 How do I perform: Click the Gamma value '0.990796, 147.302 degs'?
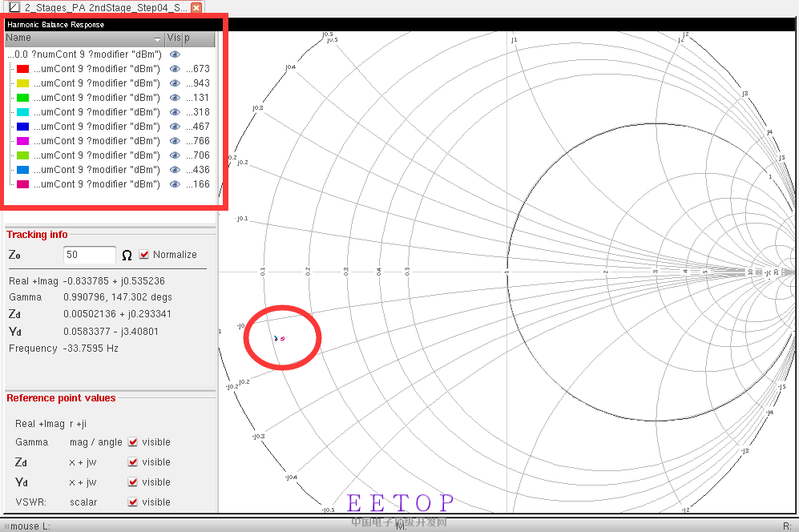[118, 297]
